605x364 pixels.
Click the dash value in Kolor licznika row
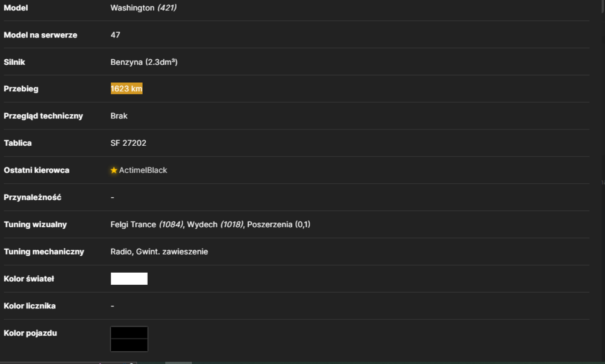pos(113,306)
